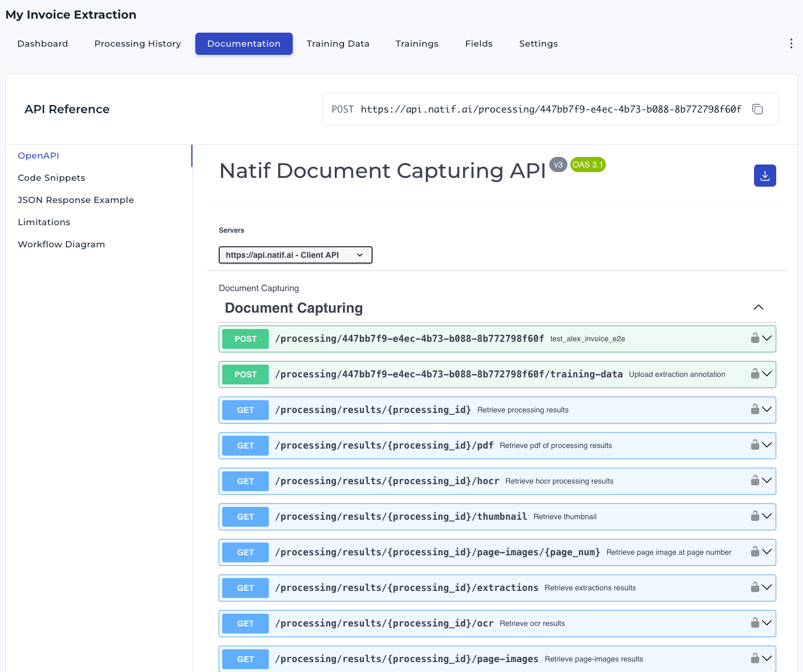Image resolution: width=803 pixels, height=672 pixels.
Task: Go to the Dashboard tab
Action: [x=43, y=44]
